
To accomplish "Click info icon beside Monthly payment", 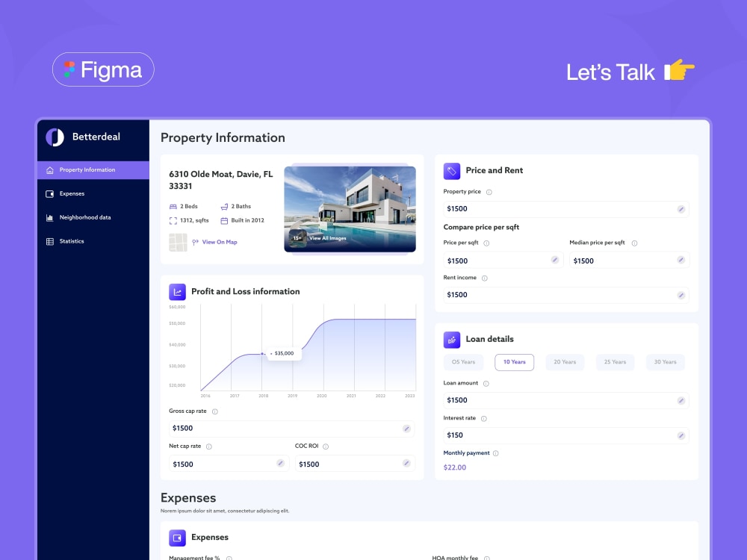I will point(495,453).
